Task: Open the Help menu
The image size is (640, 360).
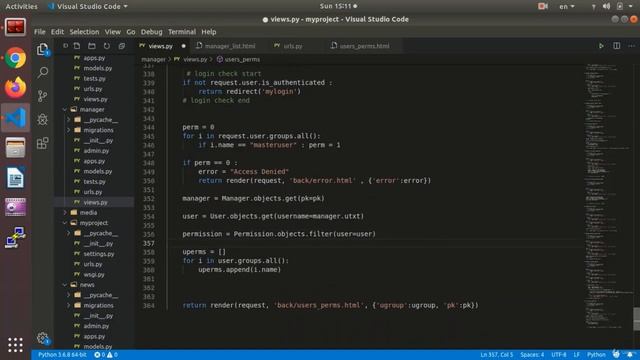Action: tap(209, 32)
